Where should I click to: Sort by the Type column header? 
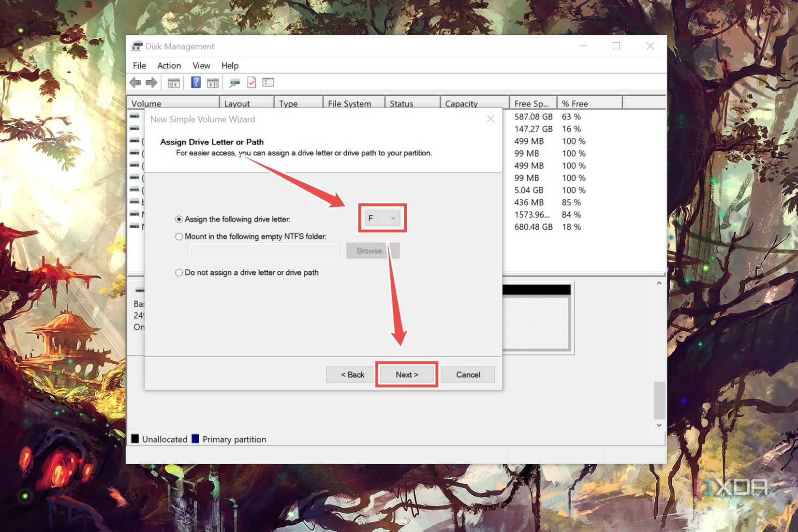click(x=299, y=103)
